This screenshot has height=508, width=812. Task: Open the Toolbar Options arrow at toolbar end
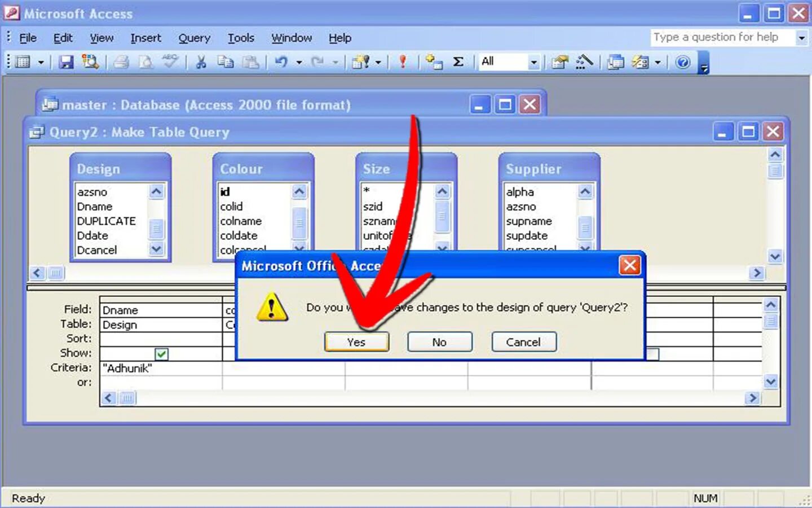pos(703,63)
